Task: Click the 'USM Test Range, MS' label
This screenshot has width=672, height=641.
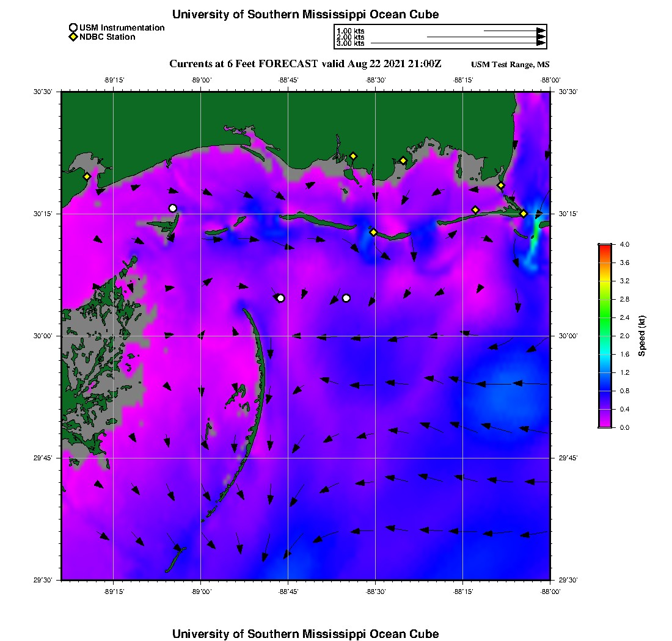Action: click(510, 65)
